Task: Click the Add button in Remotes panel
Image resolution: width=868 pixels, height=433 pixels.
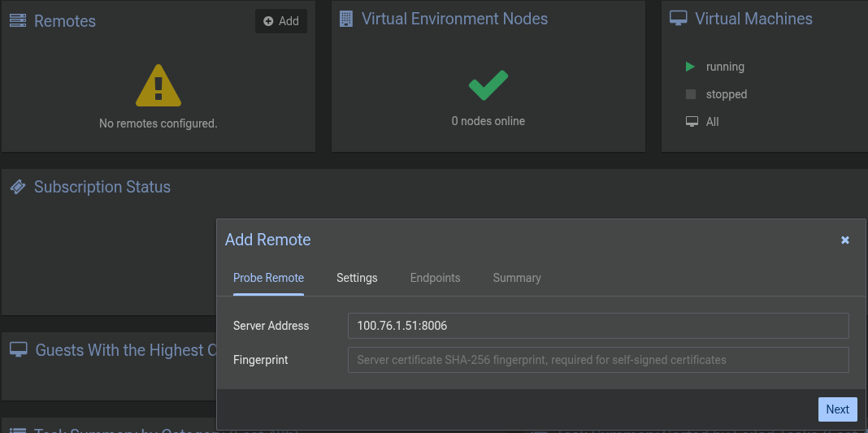Action: pyautogui.click(x=281, y=21)
